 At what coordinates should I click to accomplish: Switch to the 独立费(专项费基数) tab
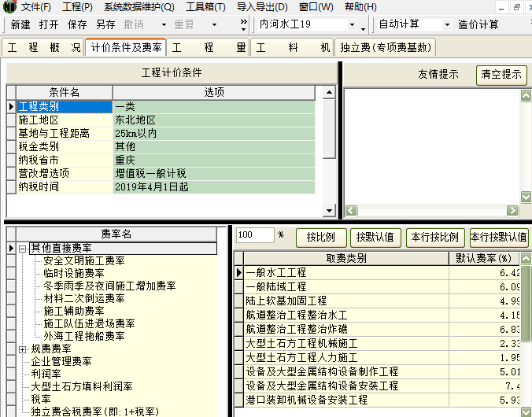coord(386,47)
